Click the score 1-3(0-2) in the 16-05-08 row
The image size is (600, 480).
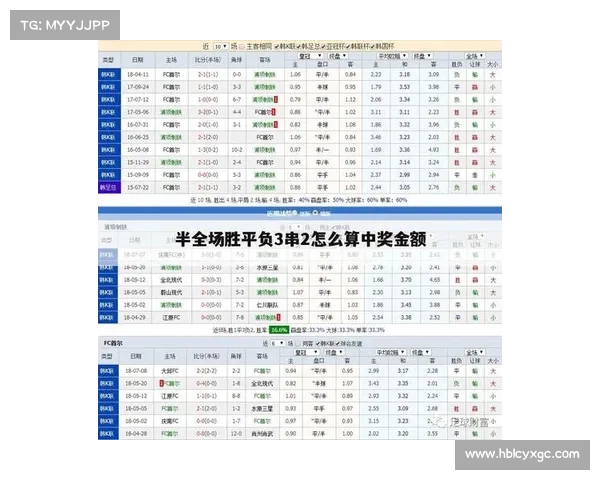coord(208,150)
